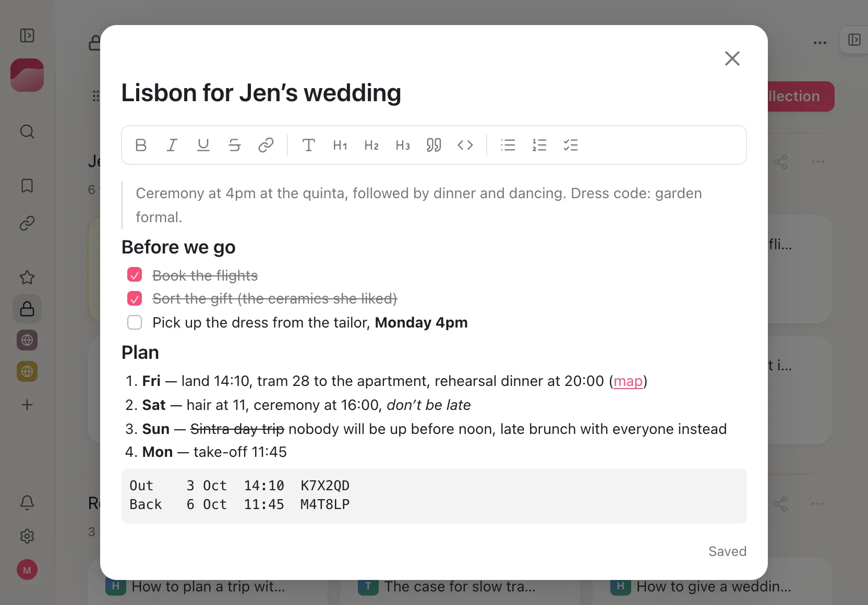Apply strikethrough formatting from the toolbar

(235, 145)
